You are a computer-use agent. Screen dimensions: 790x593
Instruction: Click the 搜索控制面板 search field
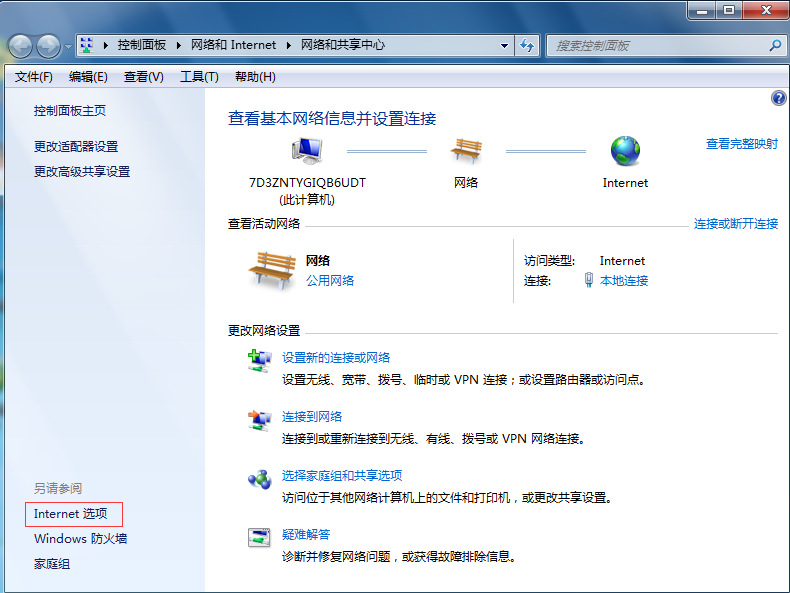[x=658, y=45]
